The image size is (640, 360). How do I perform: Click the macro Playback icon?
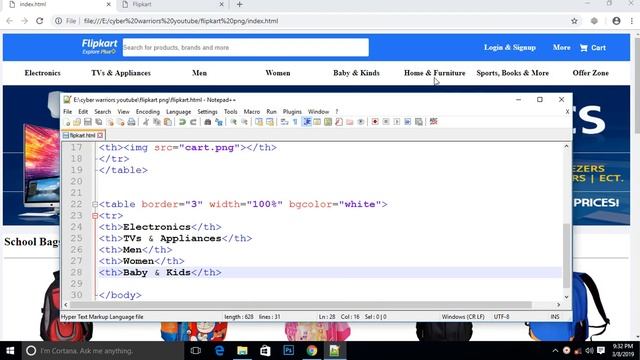397,122
